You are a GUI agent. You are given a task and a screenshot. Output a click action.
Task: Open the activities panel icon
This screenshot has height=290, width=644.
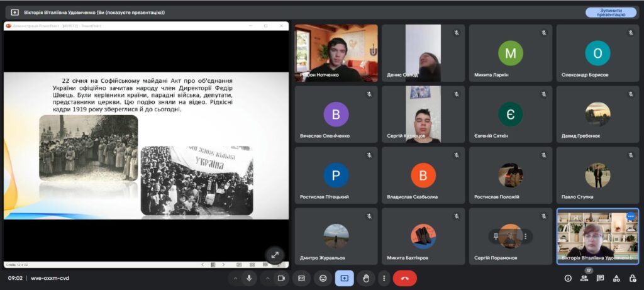pyautogui.click(x=617, y=278)
